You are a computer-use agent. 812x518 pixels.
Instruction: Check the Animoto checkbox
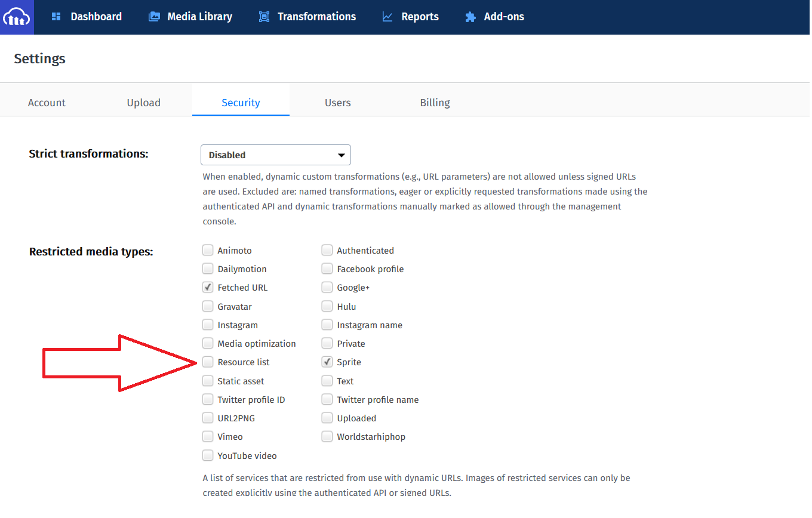point(208,250)
